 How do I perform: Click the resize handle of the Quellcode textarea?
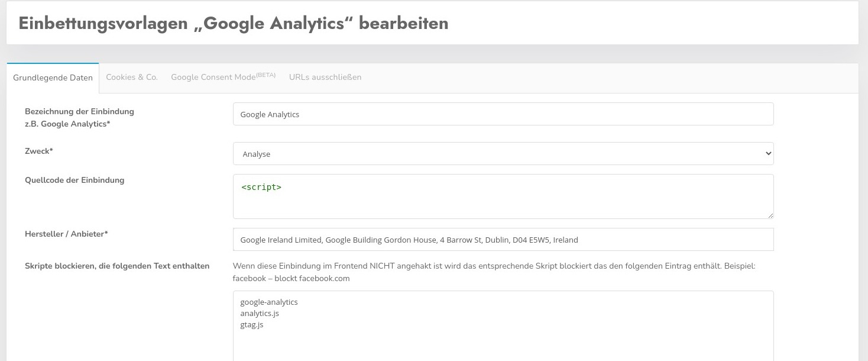770,215
